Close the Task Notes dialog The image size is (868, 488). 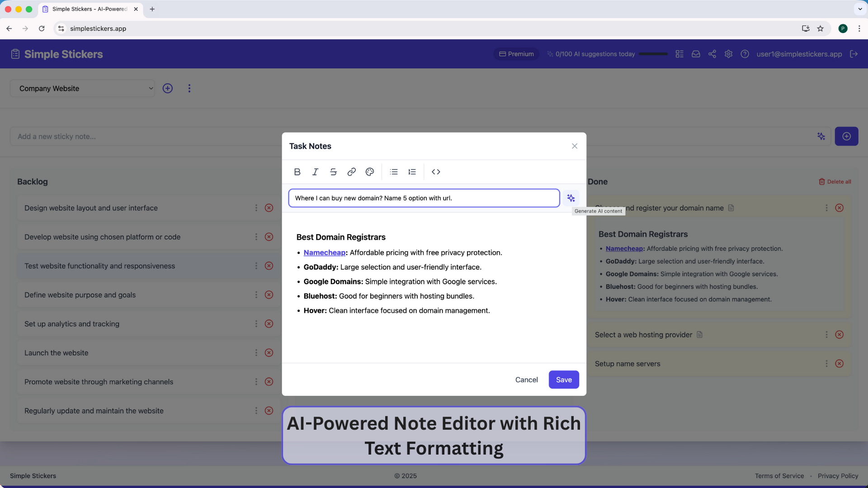tap(574, 146)
